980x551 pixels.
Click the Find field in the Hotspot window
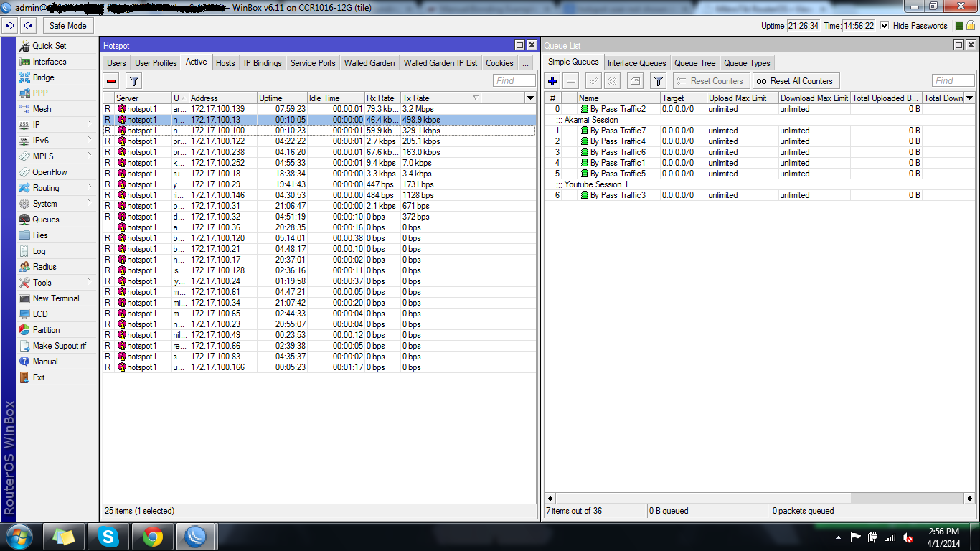[514, 81]
